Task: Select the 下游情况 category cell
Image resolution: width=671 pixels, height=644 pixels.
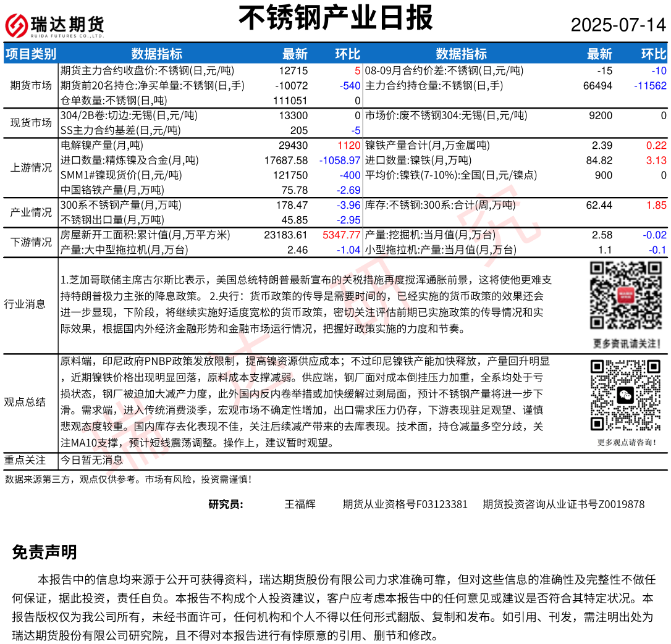Action: tap(31, 242)
